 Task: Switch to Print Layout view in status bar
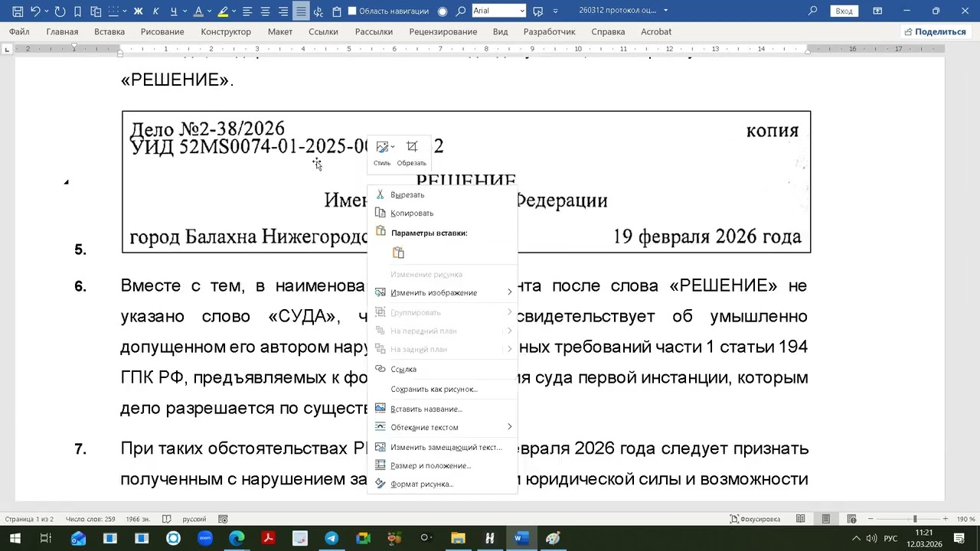pyautogui.click(x=826, y=519)
